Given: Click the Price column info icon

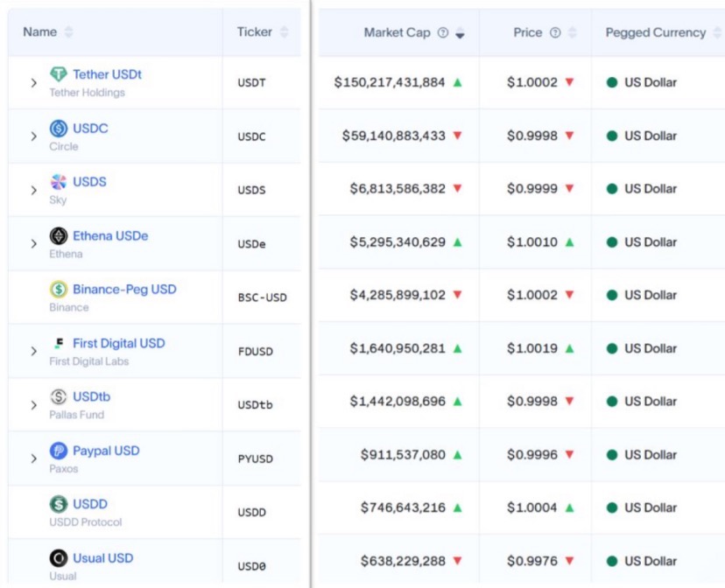Looking at the screenshot, I should [x=555, y=32].
